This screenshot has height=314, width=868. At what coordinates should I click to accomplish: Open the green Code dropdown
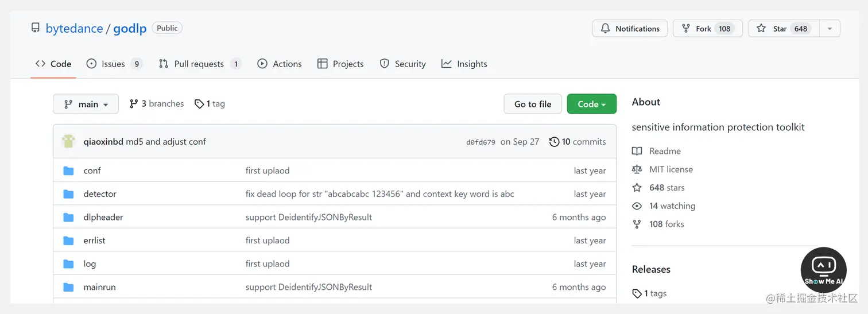(x=591, y=104)
